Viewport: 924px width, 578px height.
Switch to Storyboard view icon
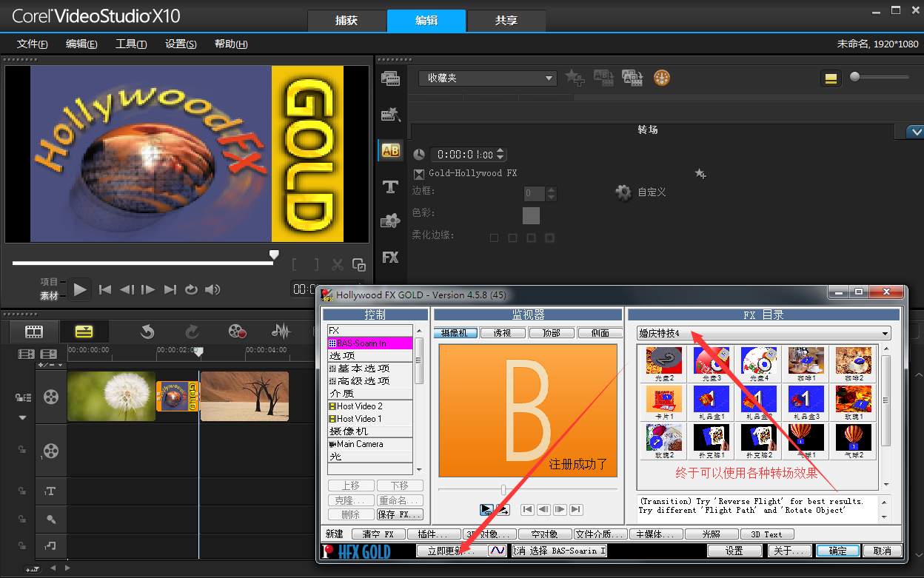tap(34, 332)
